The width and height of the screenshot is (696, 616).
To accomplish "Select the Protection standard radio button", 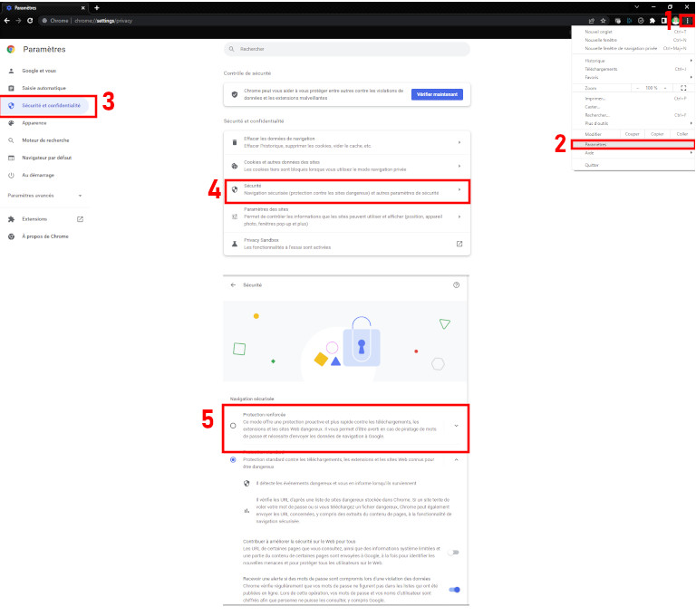I will click(233, 460).
